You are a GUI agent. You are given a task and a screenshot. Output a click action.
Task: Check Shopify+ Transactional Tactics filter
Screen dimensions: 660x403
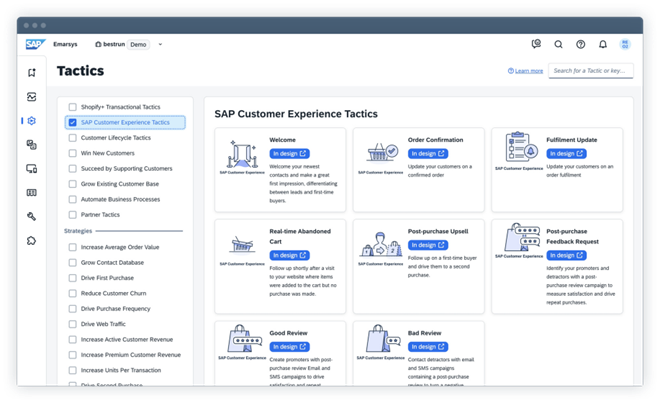(x=72, y=107)
